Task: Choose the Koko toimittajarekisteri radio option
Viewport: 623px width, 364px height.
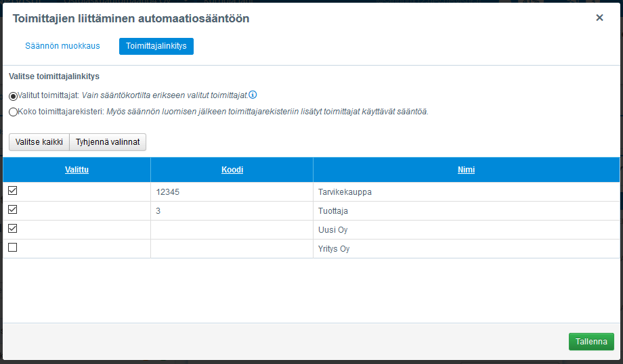Action: click(13, 112)
